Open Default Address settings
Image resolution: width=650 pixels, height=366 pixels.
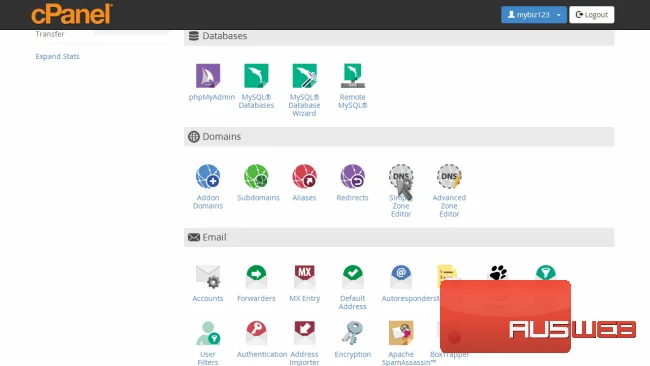pyautogui.click(x=352, y=287)
